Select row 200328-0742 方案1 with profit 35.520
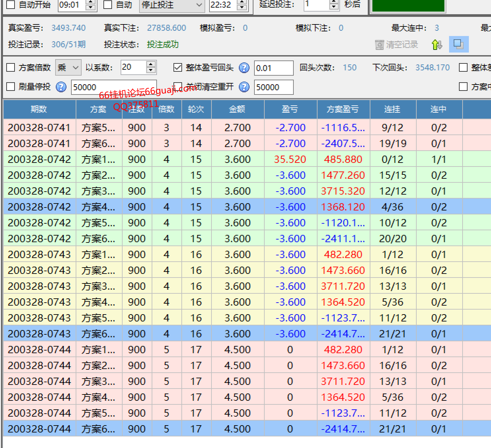The width and height of the screenshot is (491, 448). point(247,159)
